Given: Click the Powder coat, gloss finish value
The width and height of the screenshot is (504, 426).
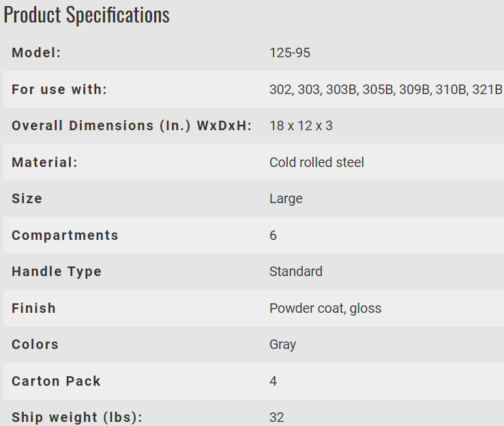Looking at the screenshot, I should tap(325, 308).
